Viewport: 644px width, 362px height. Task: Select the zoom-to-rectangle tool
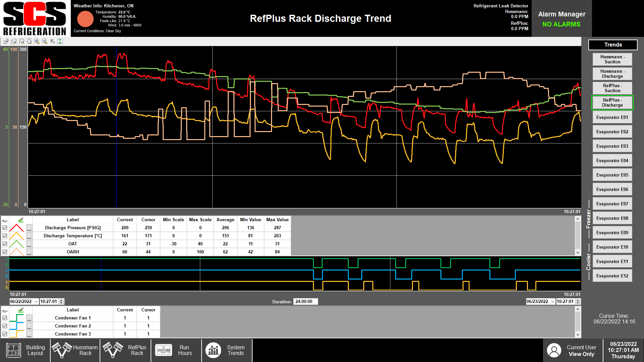point(14,41)
